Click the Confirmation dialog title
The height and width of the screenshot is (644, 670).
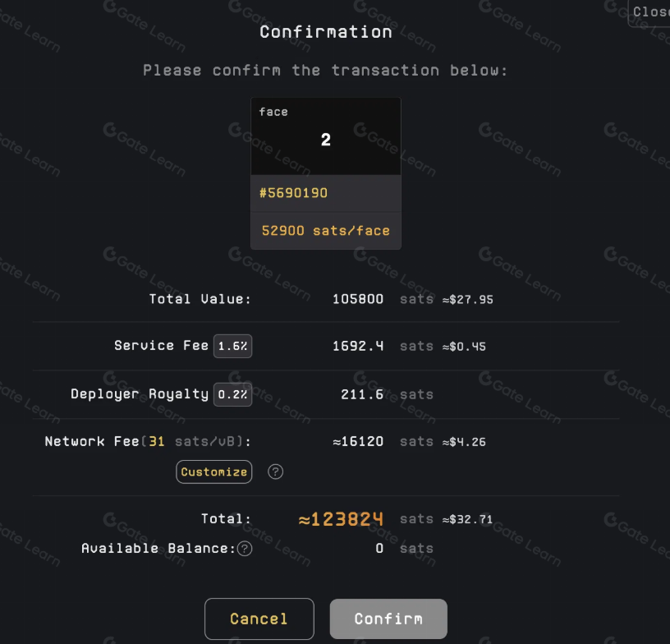(x=325, y=32)
